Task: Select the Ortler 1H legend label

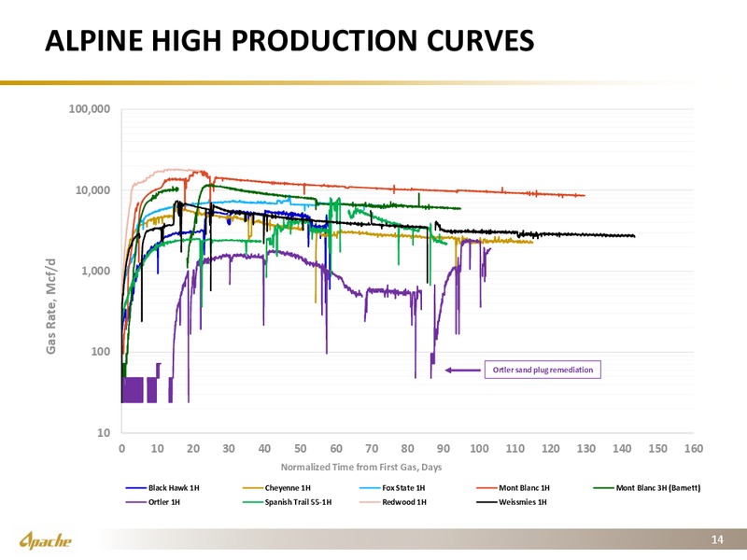Action: click(164, 502)
